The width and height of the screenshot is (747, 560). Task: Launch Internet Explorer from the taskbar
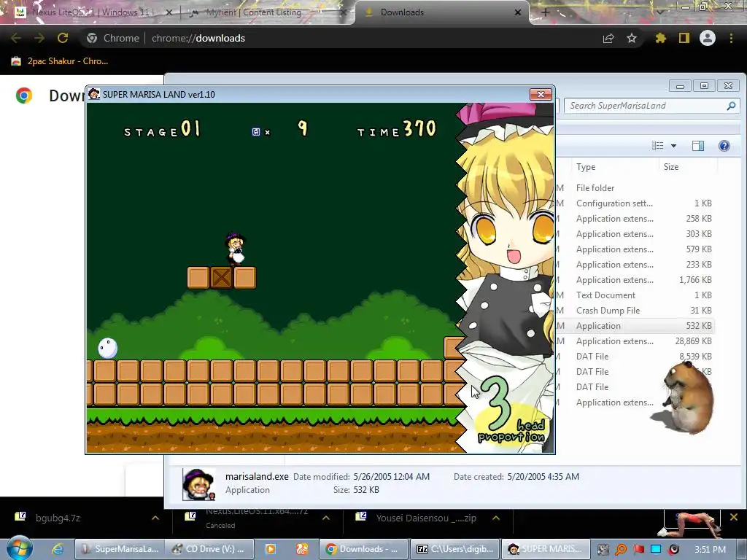click(58, 549)
